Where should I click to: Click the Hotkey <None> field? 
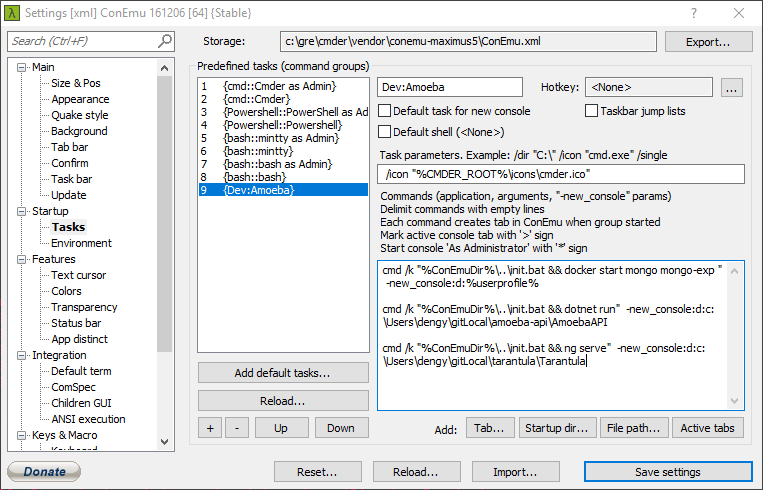[649, 88]
